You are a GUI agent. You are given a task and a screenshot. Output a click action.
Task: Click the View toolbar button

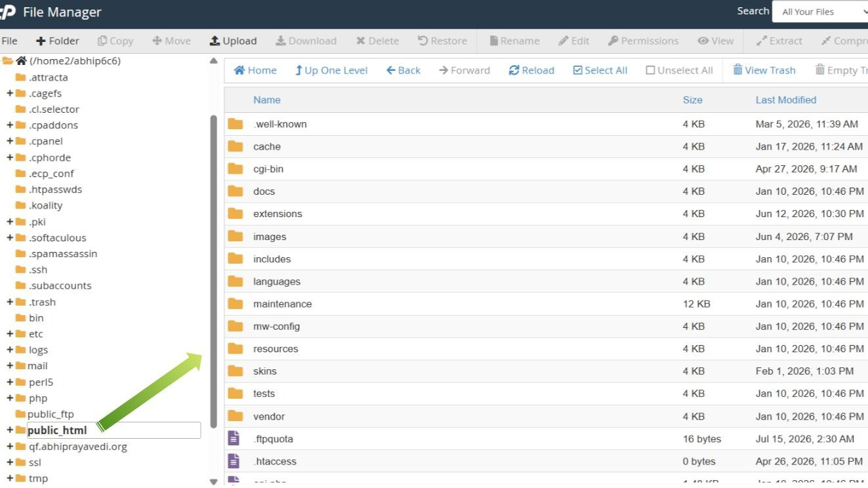716,41
